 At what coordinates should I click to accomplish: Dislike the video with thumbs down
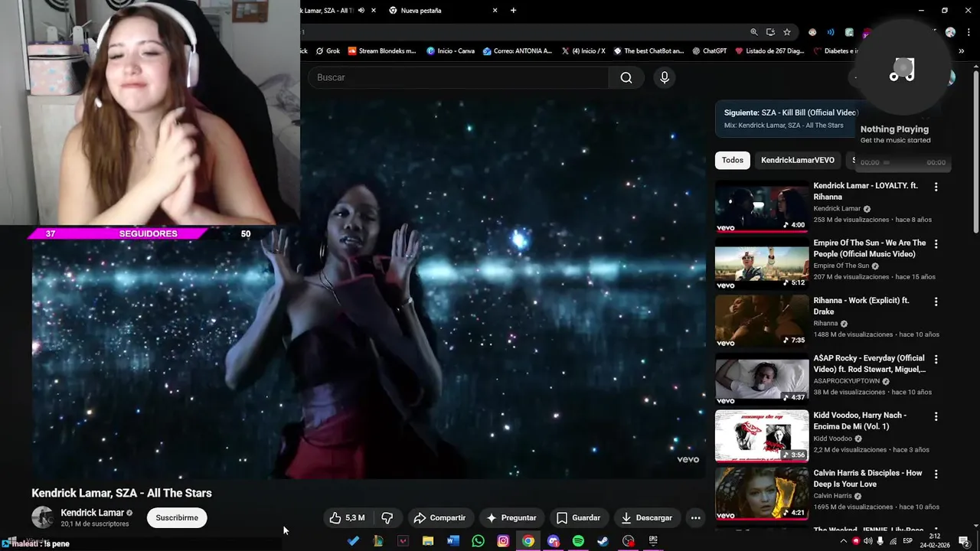(x=387, y=518)
